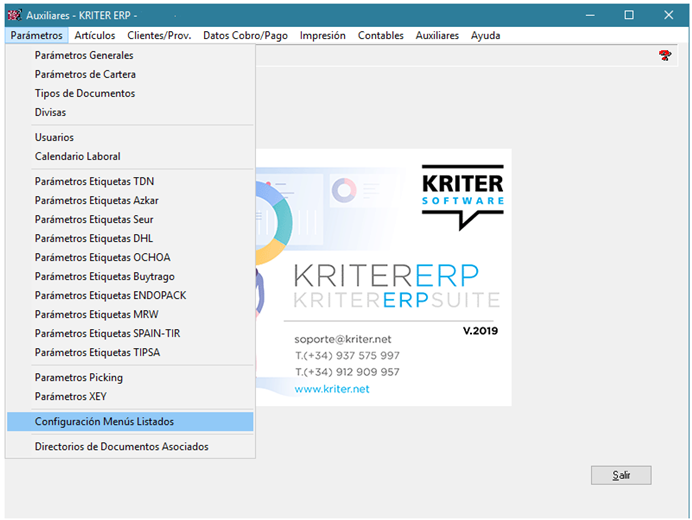Minimize the Auxiliares window

coord(590,15)
